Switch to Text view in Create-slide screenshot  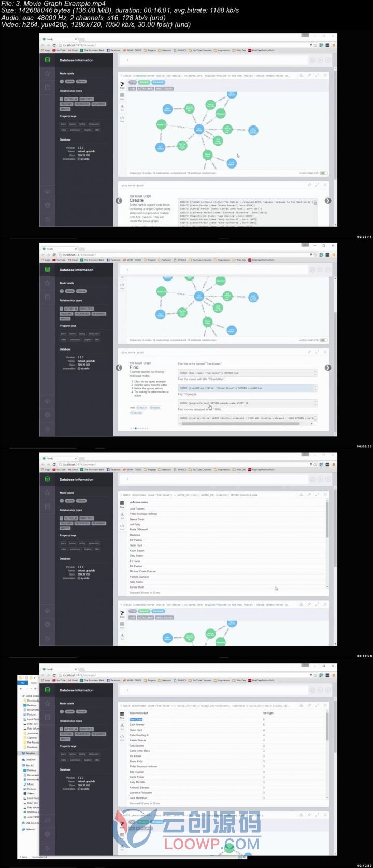click(122, 107)
